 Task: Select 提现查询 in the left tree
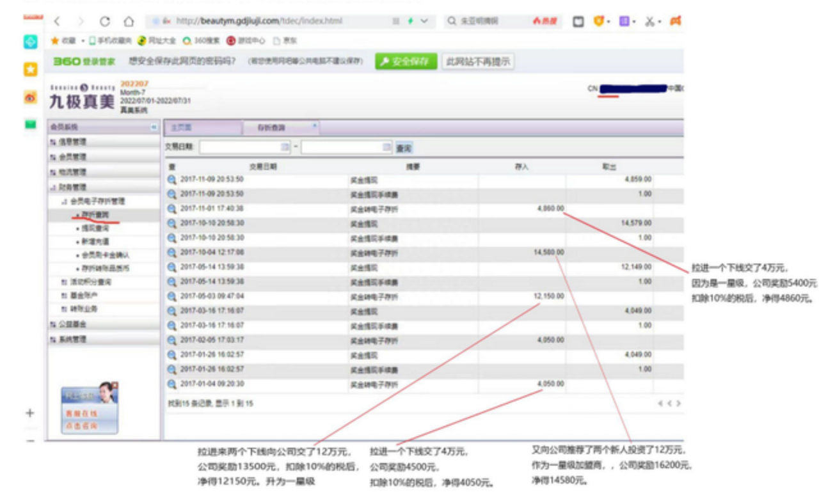(95, 228)
